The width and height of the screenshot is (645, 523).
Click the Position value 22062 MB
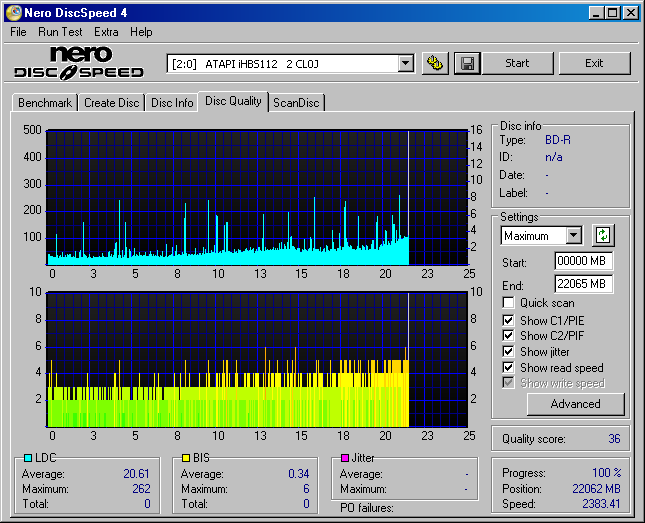pyautogui.click(x=596, y=488)
